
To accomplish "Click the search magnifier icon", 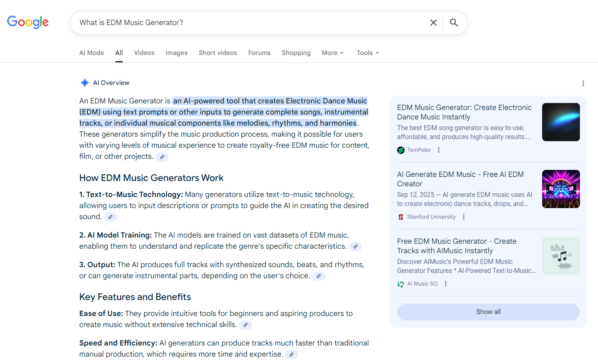I will pyautogui.click(x=454, y=23).
